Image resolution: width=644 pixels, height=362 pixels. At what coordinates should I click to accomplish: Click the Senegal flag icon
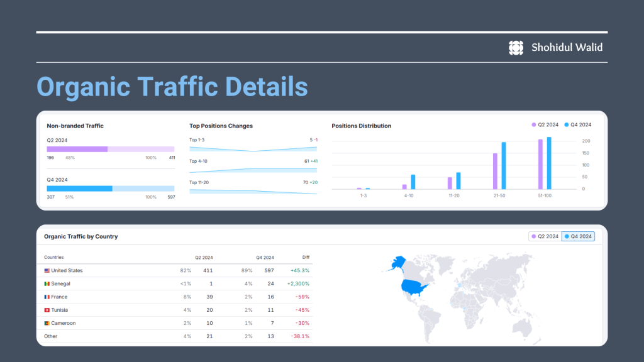click(47, 283)
